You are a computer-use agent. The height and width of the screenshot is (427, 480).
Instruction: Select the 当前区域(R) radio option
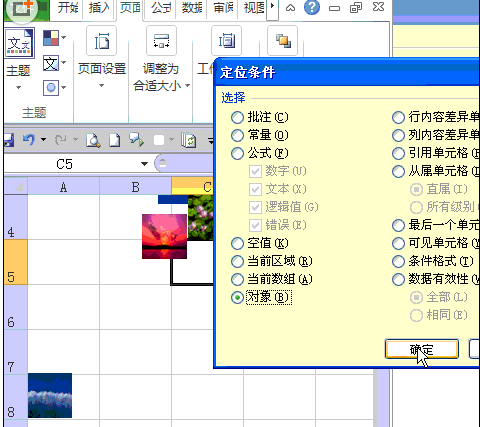click(237, 261)
